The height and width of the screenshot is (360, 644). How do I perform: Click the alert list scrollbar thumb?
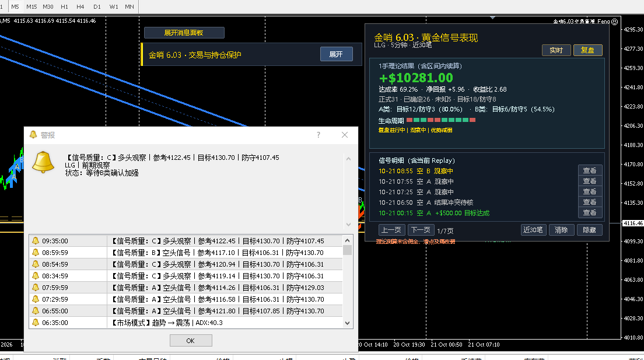348,250
